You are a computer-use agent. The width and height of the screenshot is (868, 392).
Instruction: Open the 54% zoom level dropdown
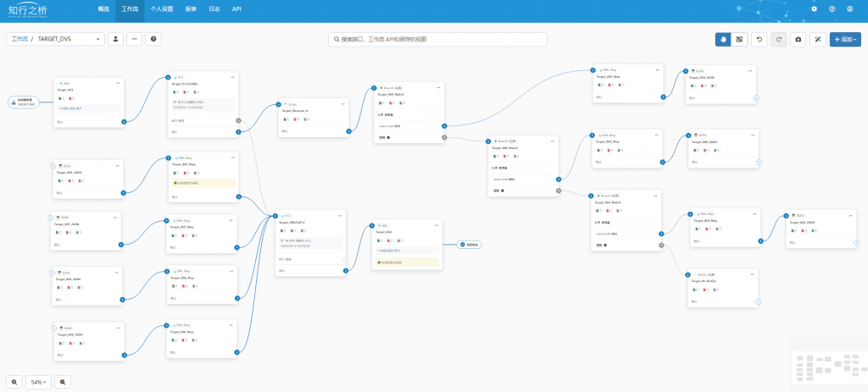click(x=39, y=382)
